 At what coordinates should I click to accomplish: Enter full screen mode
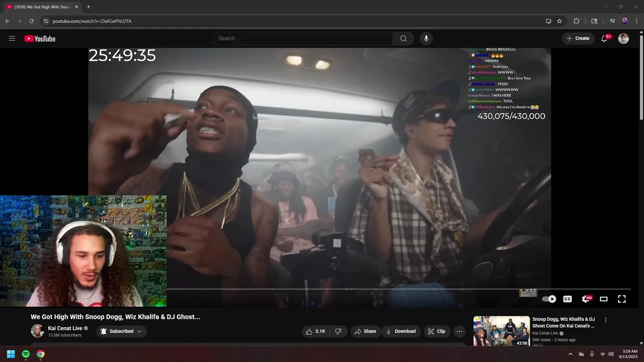622,299
